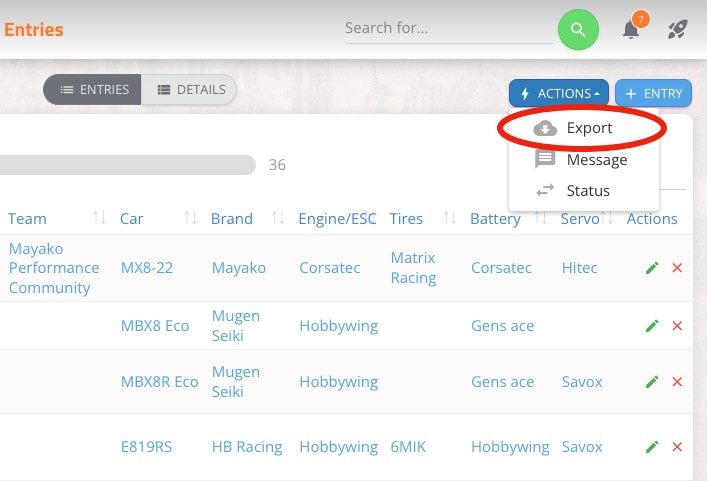Click Hobbywing engine in MBX8R Eco row
Viewport: 707px width, 481px height.
[x=339, y=382]
